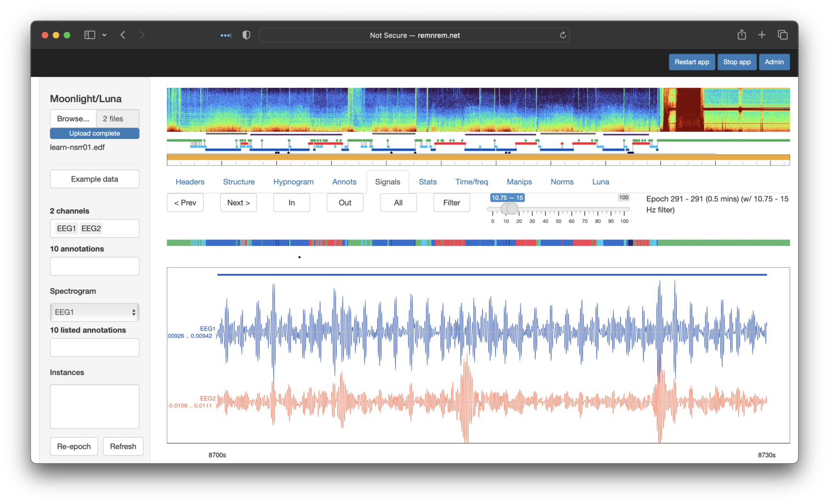Viewport: 829px width, 504px height.
Task: Add a new tab with plus icon
Action: [762, 35]
